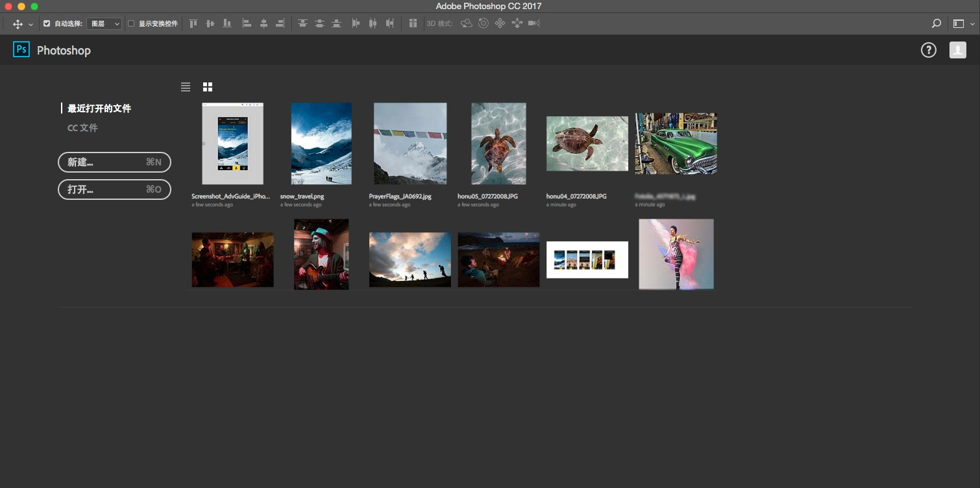
Task: Open the green car photo thumbnail
Action: coord(676,143)
